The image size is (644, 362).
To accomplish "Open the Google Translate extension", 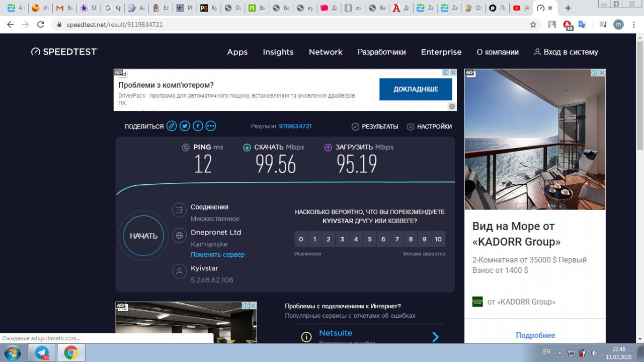I will (582, 24).
